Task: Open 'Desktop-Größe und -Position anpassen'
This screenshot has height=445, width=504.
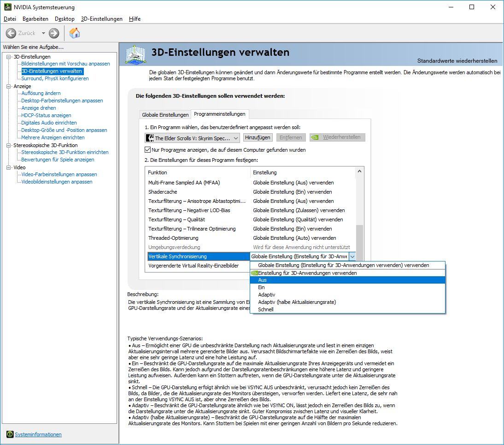Action: click(64, 130)
